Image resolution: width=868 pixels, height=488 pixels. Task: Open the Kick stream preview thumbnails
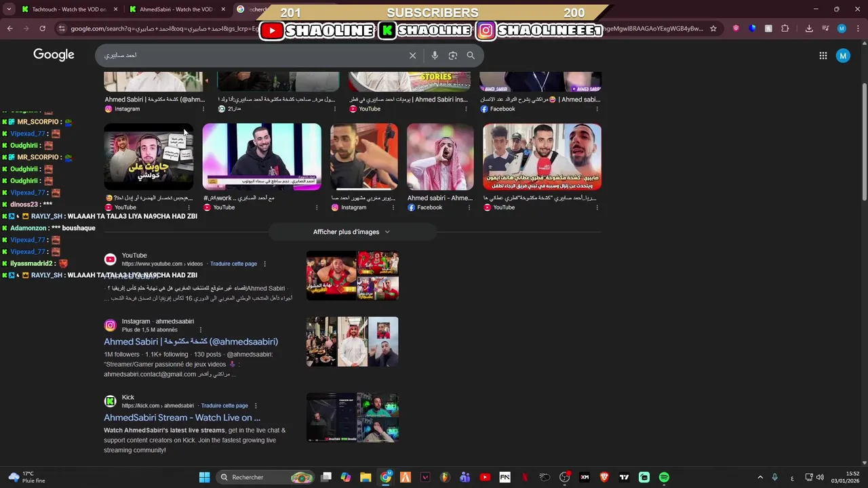click(353, 418)
